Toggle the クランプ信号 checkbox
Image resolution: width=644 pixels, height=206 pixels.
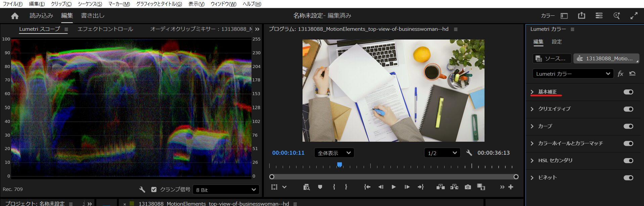tap(154, 190)
